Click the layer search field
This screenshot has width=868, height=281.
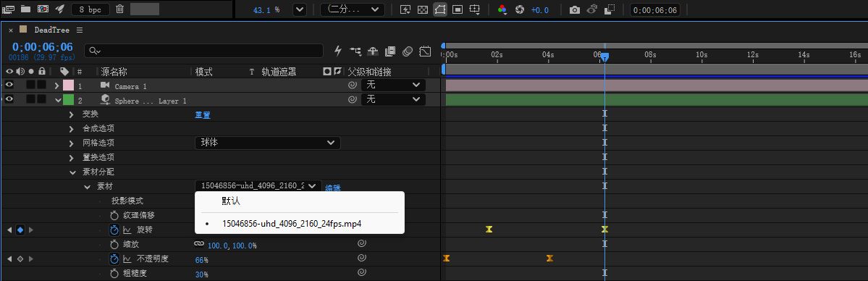[x=203, y=51]
